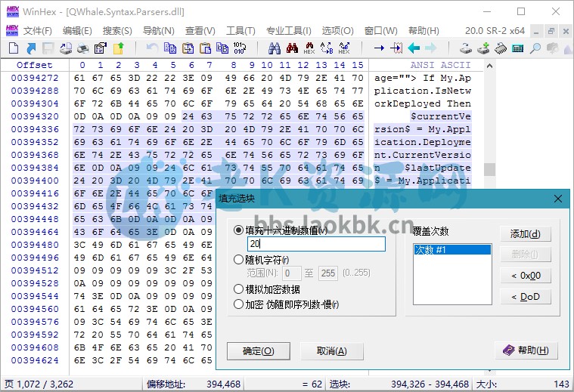Select 次数 #1 in pass list
Image resolution: width=574 pixels, height=392 pixels.
(x=452, y=250)
